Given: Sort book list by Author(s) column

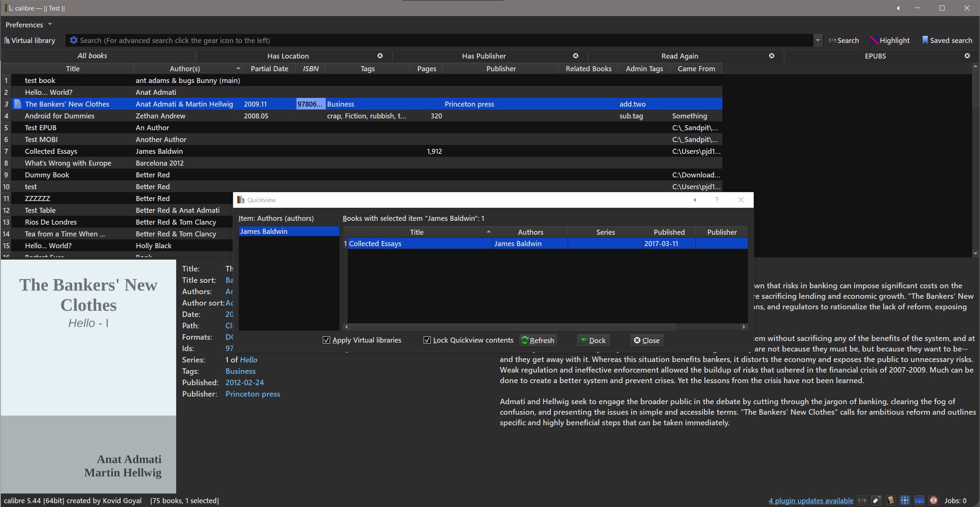Looking at the screenshot, I should click(x=185, y=69).
